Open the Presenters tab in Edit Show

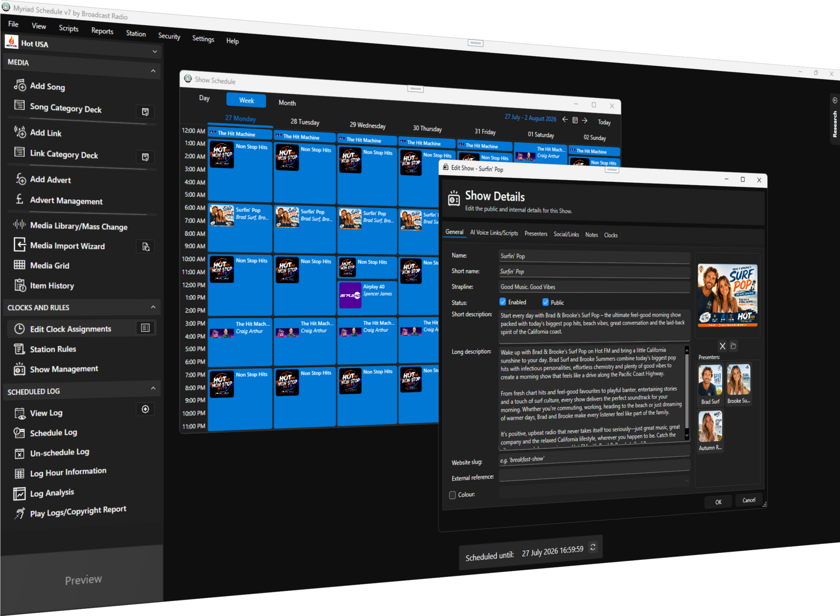coord(536,234)
